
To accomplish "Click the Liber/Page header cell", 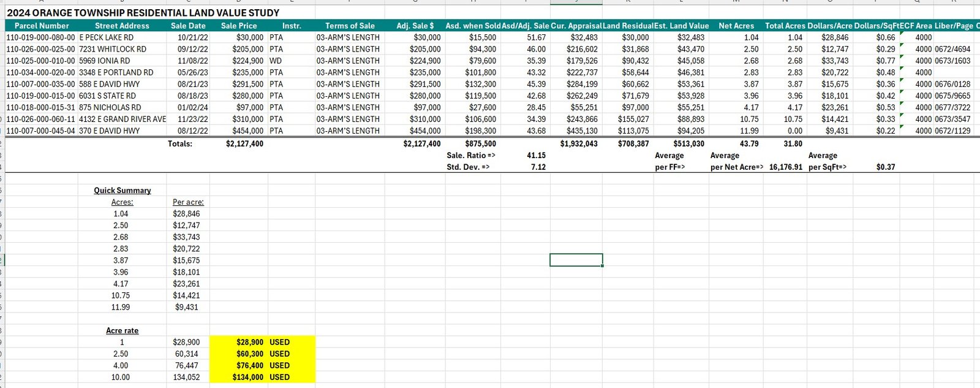I will [x=953, y=26].
